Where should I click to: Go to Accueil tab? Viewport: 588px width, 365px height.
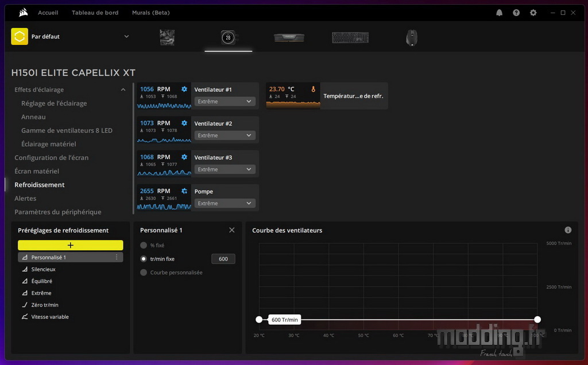pyautogui.click(x=48, y=13)
